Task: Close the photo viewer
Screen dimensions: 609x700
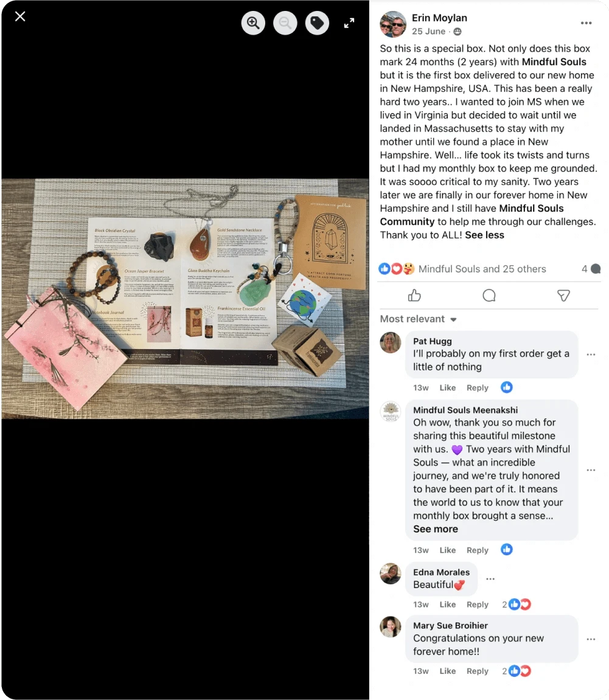Action: click(x=20, y=16)
